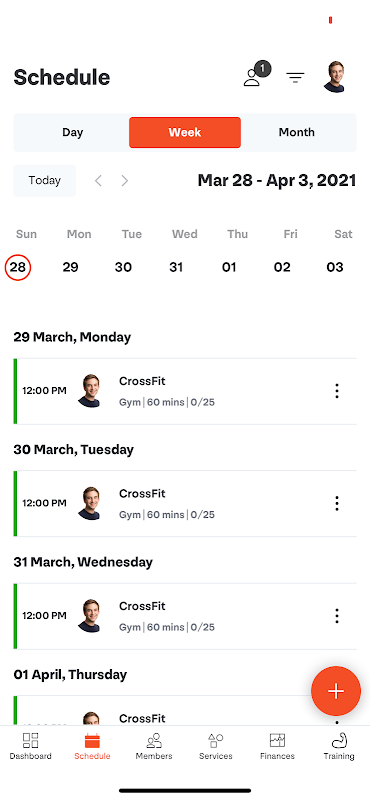Open Finances in bottom navigation
370x800 pixels.
point(277,746)
